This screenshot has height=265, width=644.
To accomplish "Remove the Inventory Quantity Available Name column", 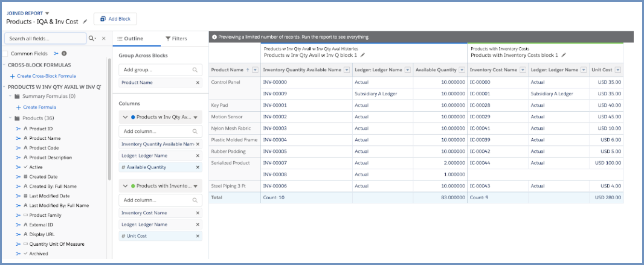I will [198, 144].
